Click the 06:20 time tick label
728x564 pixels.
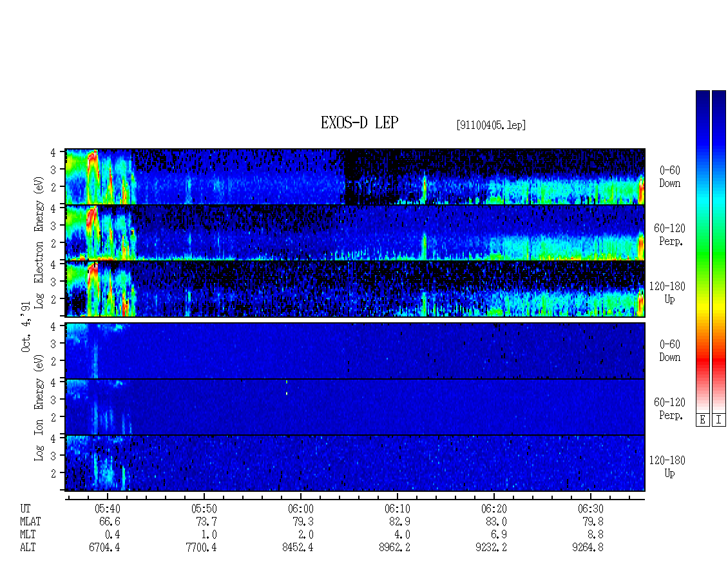click(494, 509)
